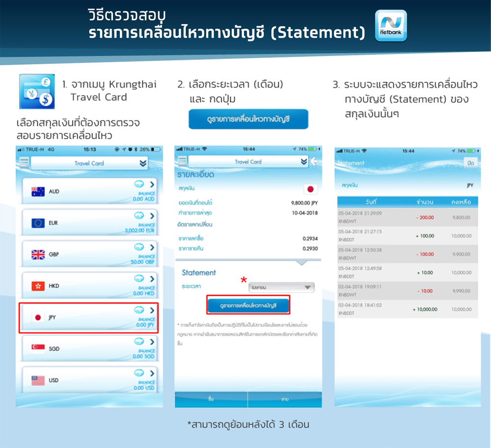Image resolution: width=491 pixels, height=448 pixels.
Task: Click the Singapore flag icon for SGD
Action: coord(38,349)
